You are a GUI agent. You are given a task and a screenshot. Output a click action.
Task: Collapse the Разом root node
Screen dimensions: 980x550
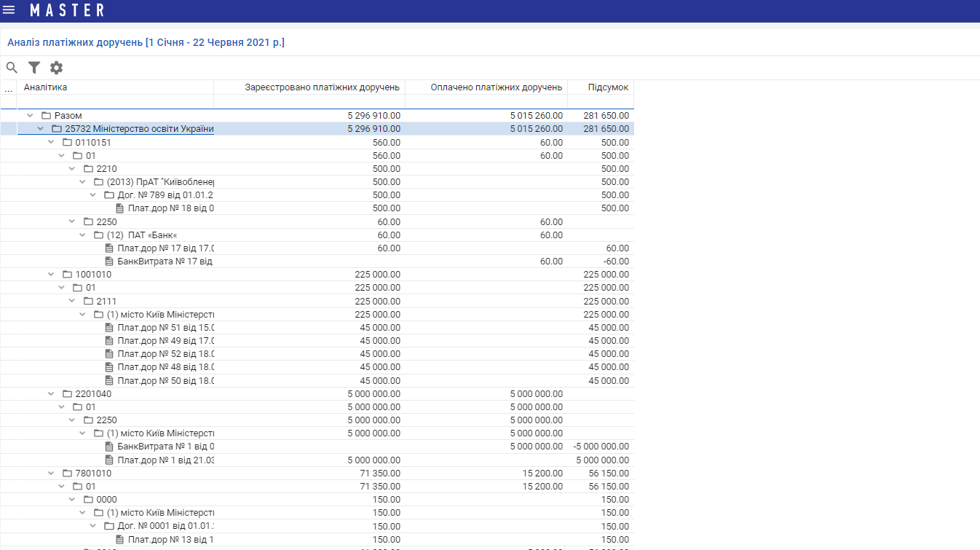point(30,116)
